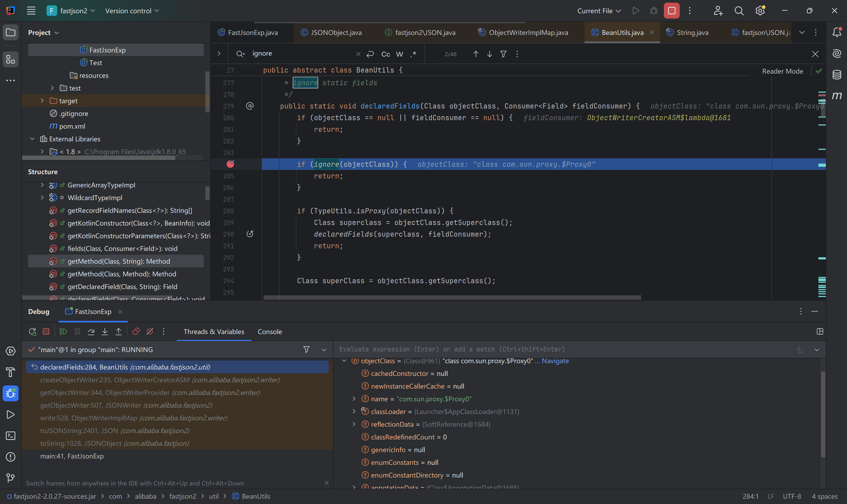Open IDE settings gear
The height and width of the screenshot is (504, 847).
coord(760,11)
